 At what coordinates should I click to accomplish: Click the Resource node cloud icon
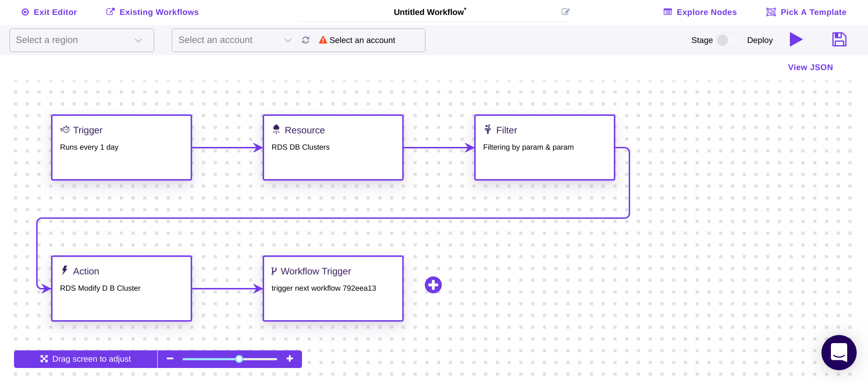coord(276,130)
